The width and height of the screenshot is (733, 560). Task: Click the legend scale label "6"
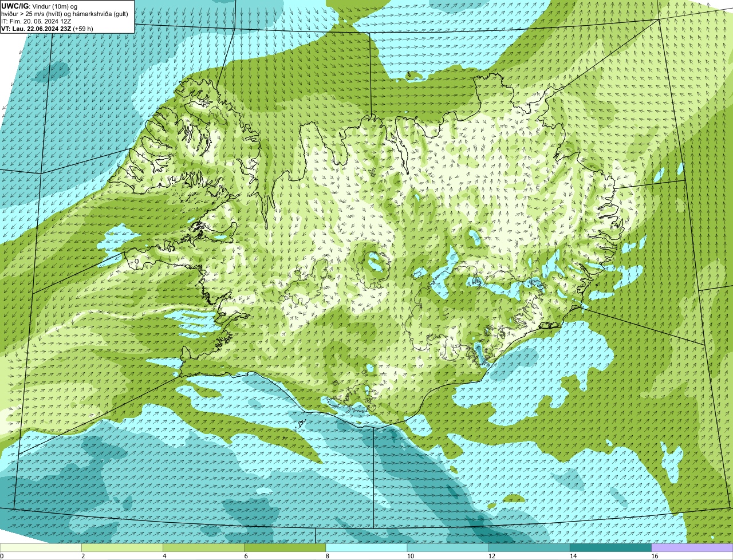246,556
